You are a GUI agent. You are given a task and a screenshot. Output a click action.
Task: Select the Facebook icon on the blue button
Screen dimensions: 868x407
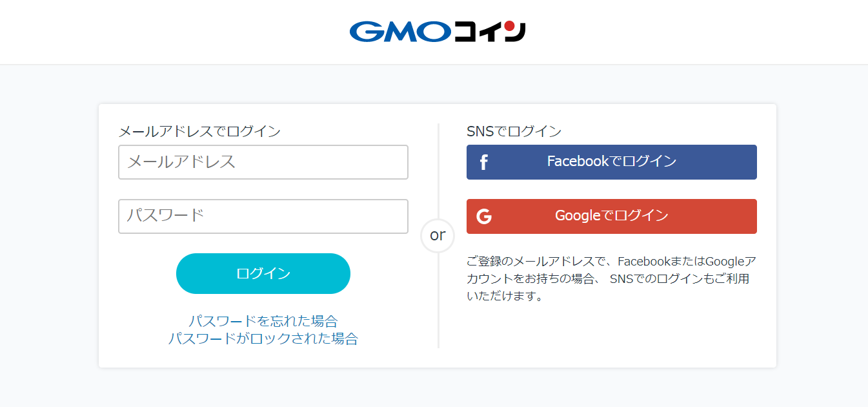[483, 162]
